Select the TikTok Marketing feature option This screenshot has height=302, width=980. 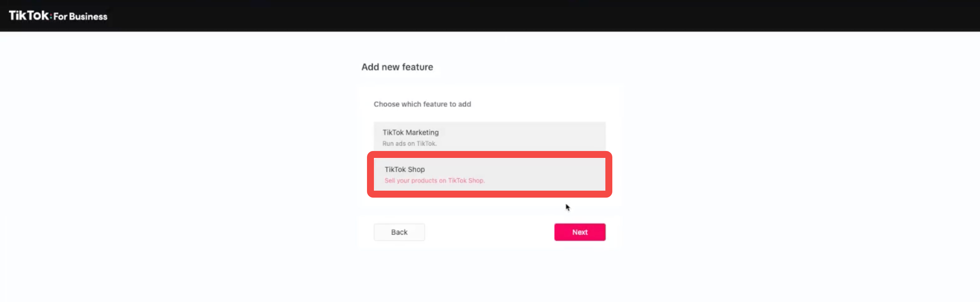click(489, 137)
